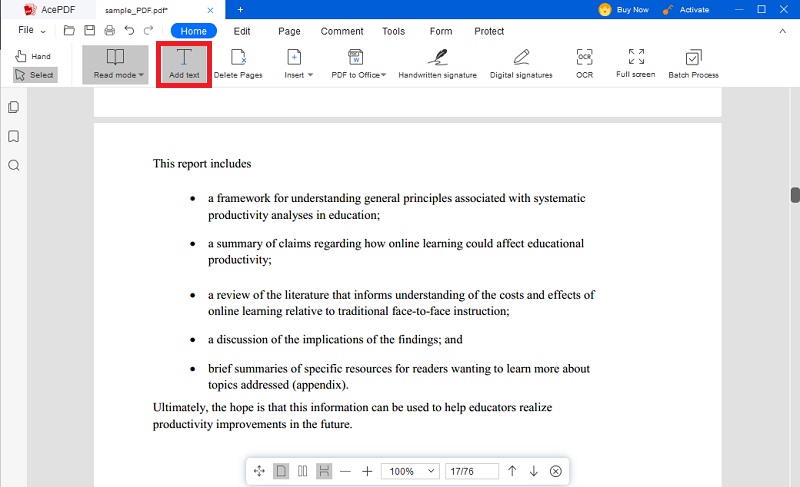Viewport: 800px width, 487px height.
Task: Open Digital signatures tool
Action: (521, 64)
